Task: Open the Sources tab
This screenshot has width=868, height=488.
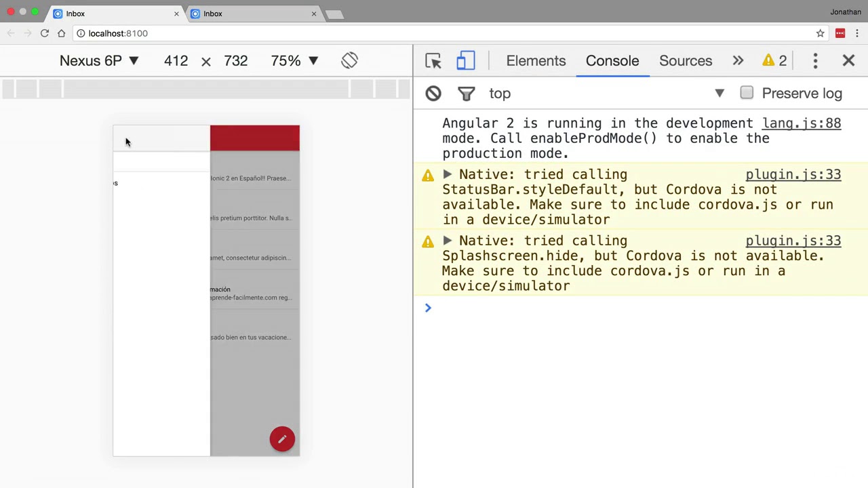Action: (686, 60)
